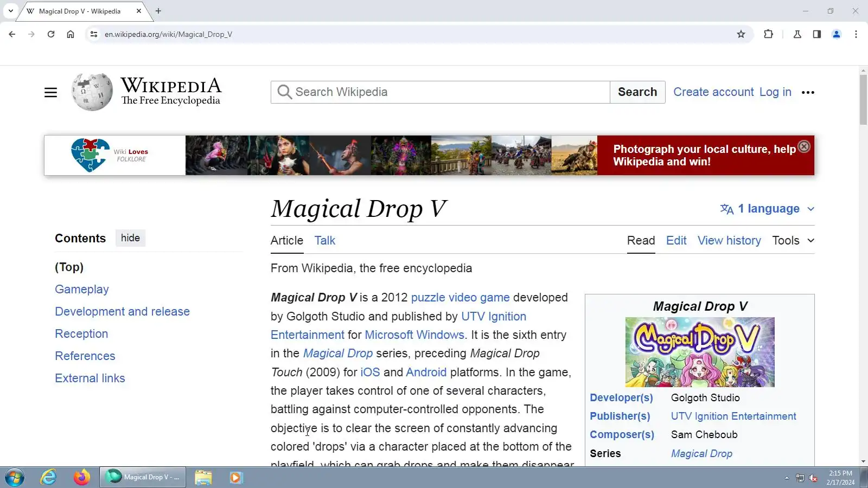This screenshot has width=868, height=488.
Task: Open a new browser tab
Action: click(x=158, y=11)
